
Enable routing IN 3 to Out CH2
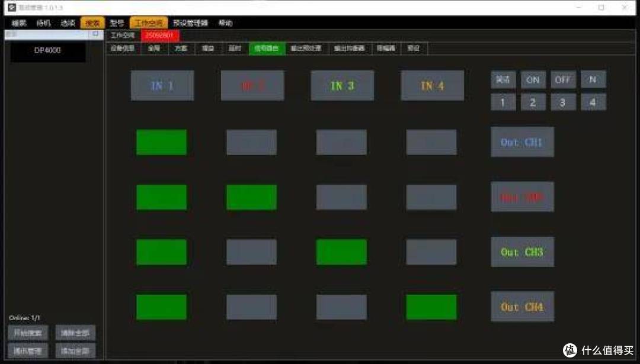[341, 197]
